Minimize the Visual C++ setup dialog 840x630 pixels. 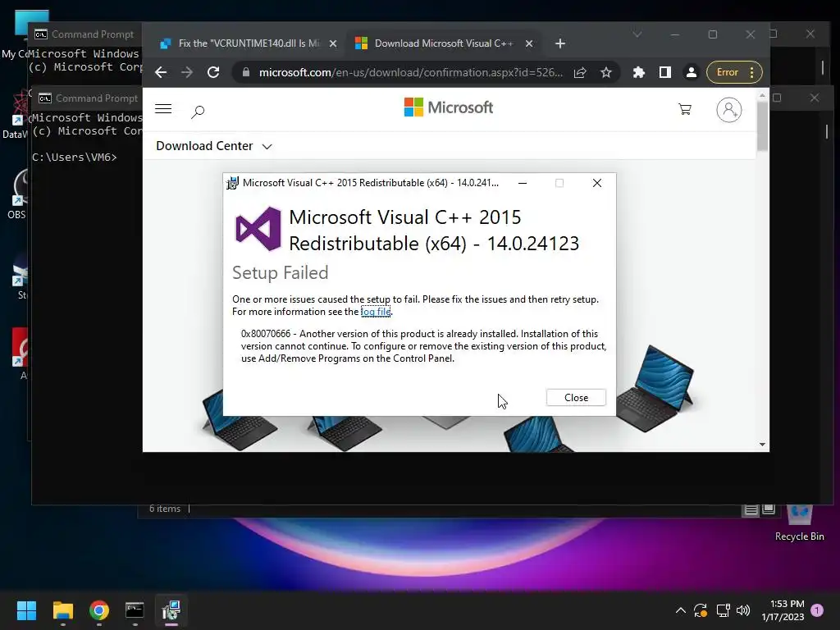click(x=523, y=183)
